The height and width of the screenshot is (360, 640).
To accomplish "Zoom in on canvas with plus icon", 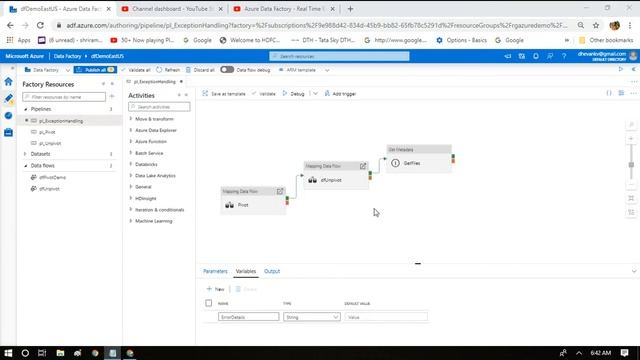I will (631, 139).
